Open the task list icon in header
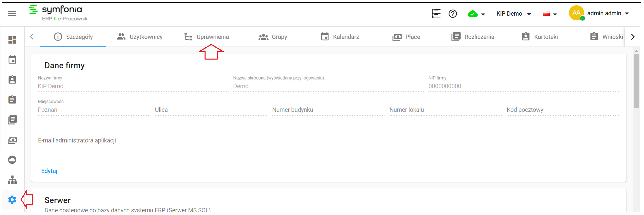644x215 pixels. [436, 14]
